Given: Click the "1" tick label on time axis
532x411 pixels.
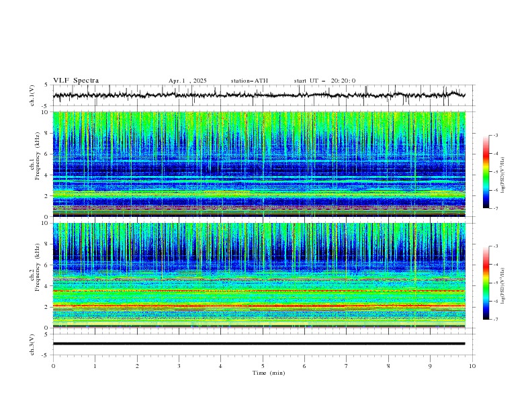Looking at the screenshot, I should click(95, 366).
